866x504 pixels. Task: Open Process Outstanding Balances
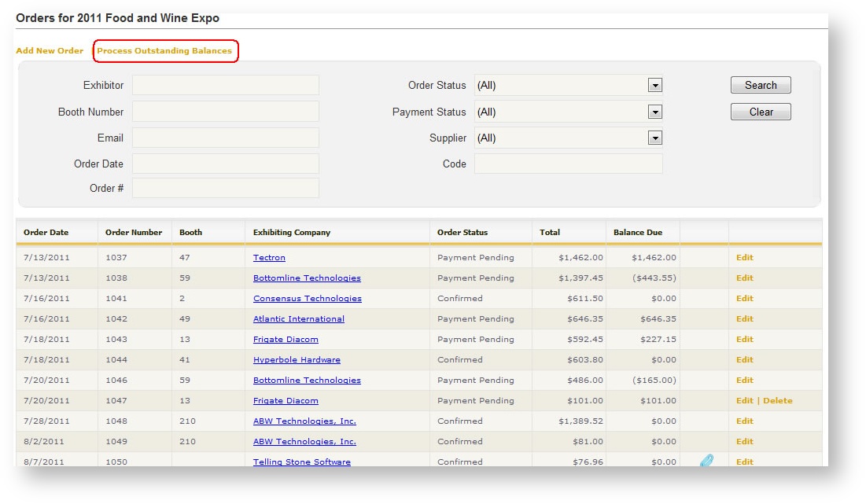165,50
